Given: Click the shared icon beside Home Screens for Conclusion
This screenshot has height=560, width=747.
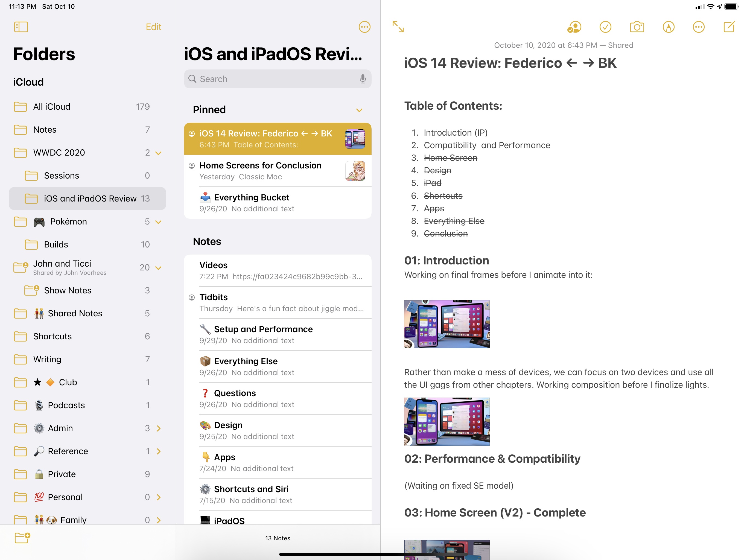Looking at the screenshot, I should pyautogui.click(x=191, y=166).
